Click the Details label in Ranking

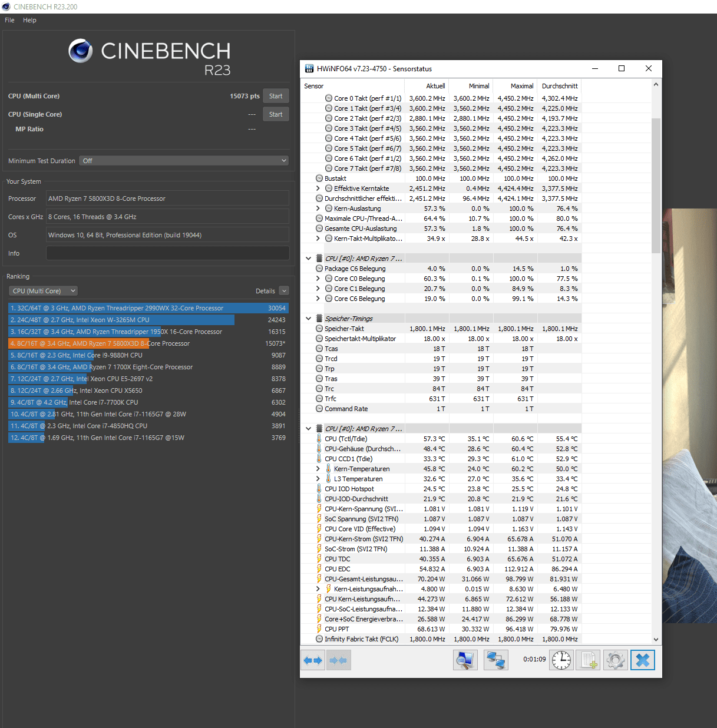pyautogui.click(x=265, y=291)
